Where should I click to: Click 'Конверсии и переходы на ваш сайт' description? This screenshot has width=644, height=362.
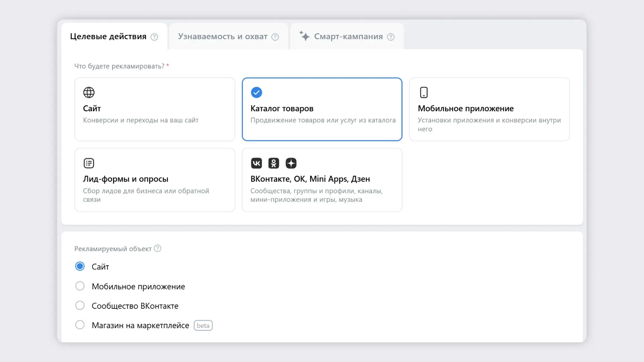[141, 120]
